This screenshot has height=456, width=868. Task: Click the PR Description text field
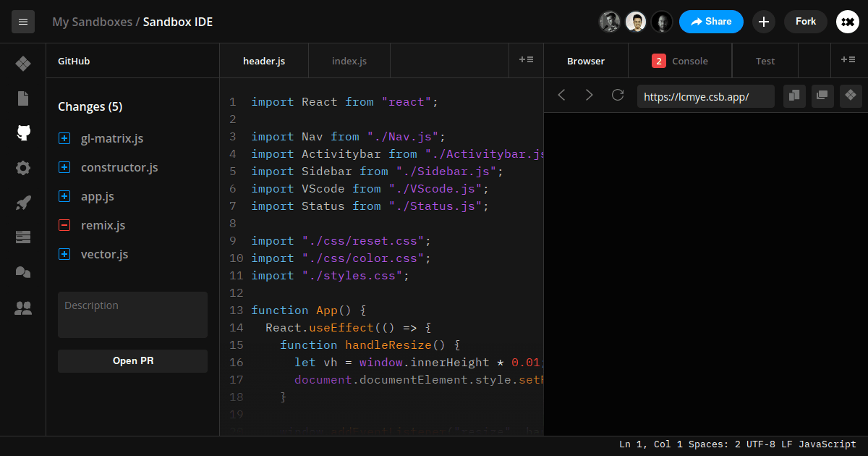pyautogui.click(x=132, y=314)
